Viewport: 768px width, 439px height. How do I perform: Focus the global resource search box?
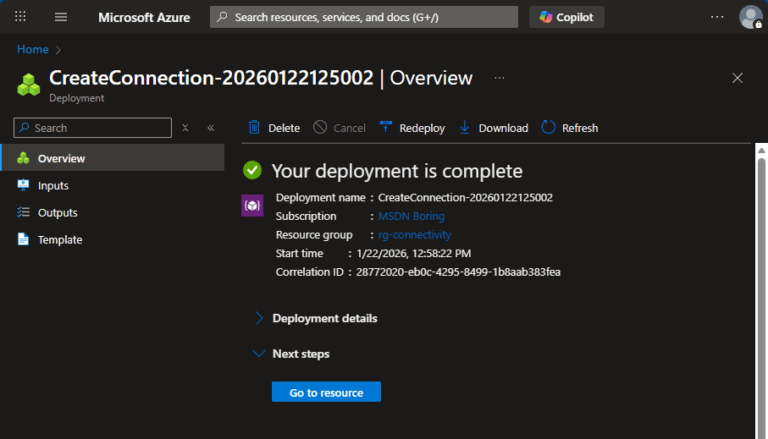(364, 17)
